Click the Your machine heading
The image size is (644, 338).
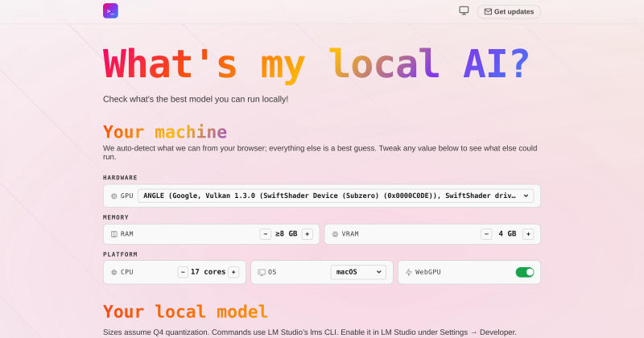(165, 132)
